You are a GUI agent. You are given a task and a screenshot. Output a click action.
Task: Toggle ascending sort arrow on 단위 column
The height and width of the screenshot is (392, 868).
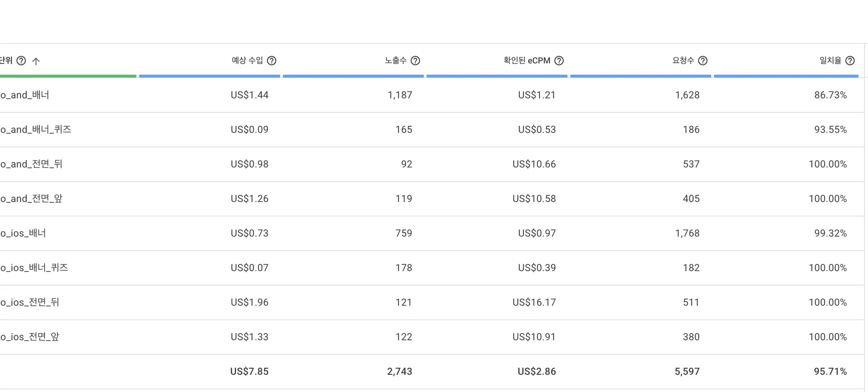(x=36, y=61)
